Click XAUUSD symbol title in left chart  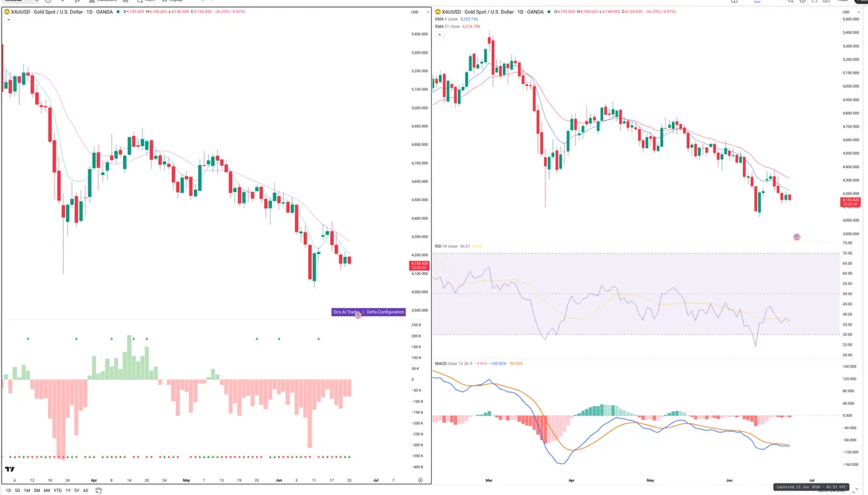62,12
